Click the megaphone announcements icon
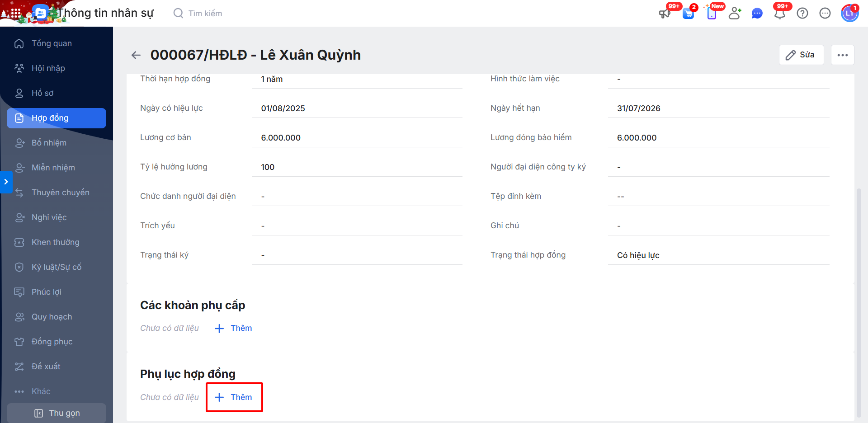The height and width of the screenshot is (423, 868). (x=665, y=14)
